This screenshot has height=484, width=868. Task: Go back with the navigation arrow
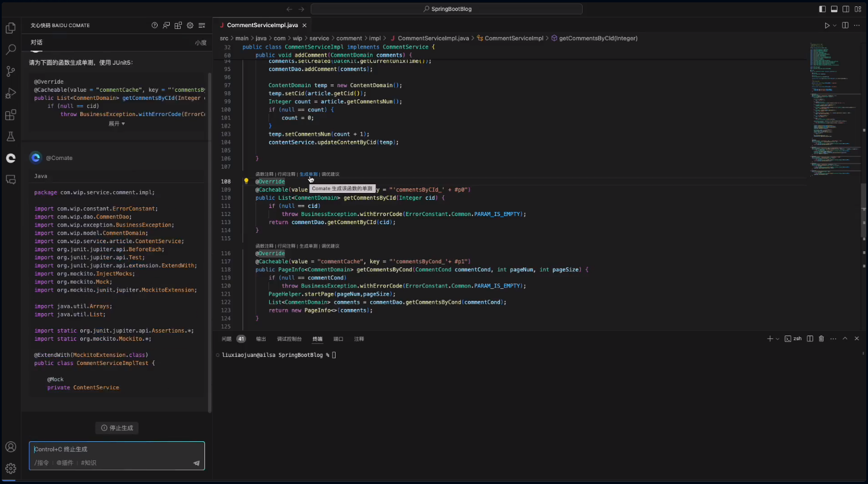click(x=289, y=9)
